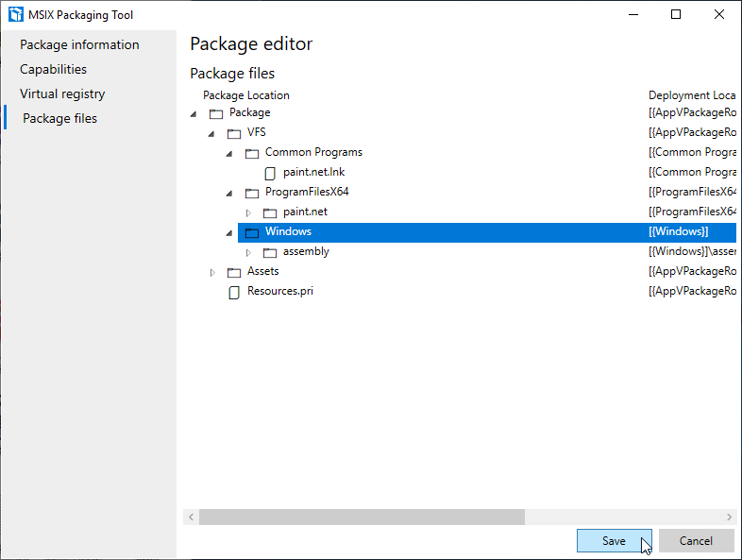Viewport: 742px width, 560px height.
Task: Expand the paint.net folder node
Action: [248, 212]
